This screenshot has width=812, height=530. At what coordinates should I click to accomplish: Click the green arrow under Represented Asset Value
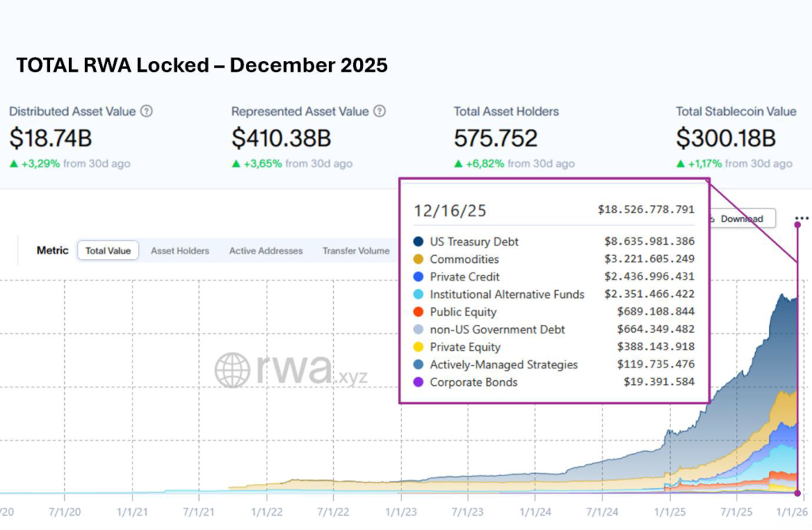click(x=236, y=164)
